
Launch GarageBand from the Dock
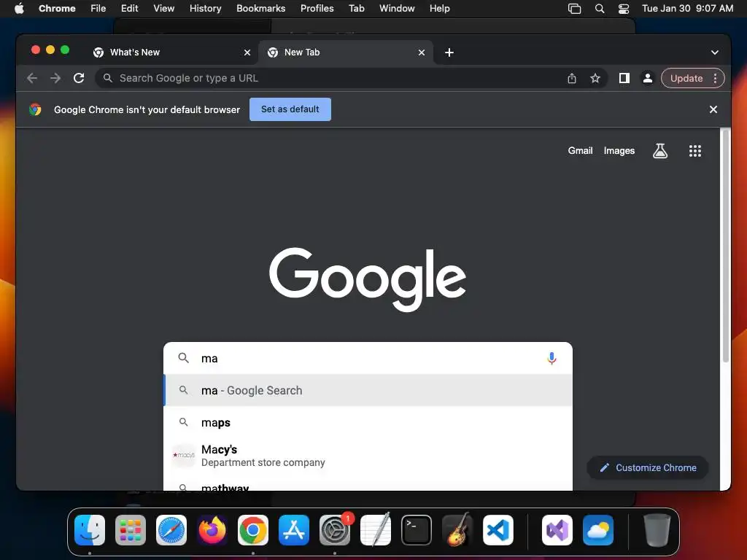click(x=457, y=530)
